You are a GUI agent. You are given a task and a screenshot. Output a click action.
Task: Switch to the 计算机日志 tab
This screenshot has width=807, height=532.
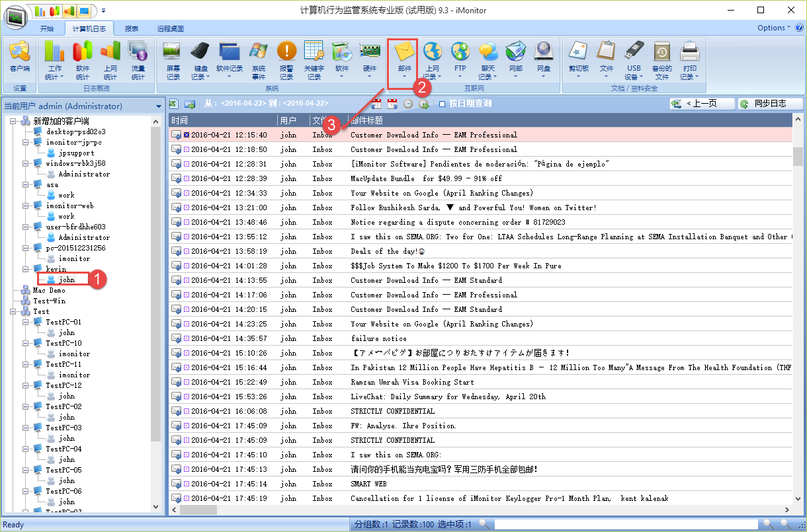click(x=89, y=28)
